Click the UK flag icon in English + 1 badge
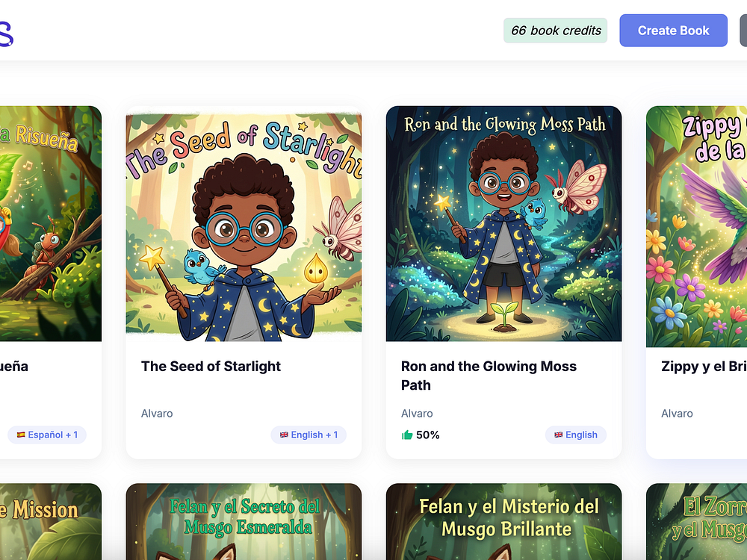Screen dimensions: 747x560 pyautogui.click(x=284, y=435)
